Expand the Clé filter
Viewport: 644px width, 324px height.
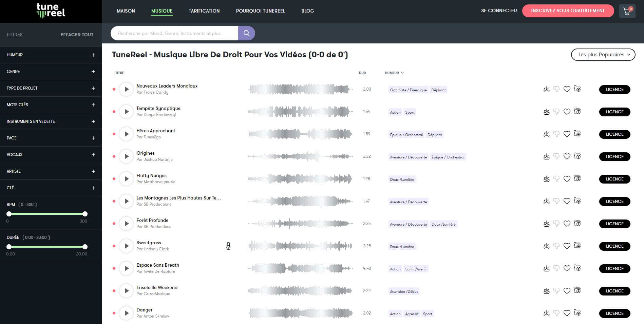51,188
